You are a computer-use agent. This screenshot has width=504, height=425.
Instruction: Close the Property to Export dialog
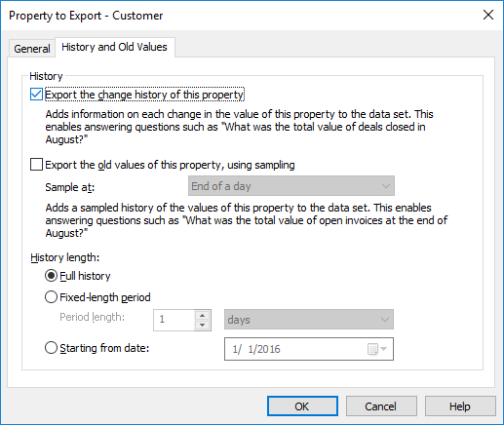click(x=488, y=15)
